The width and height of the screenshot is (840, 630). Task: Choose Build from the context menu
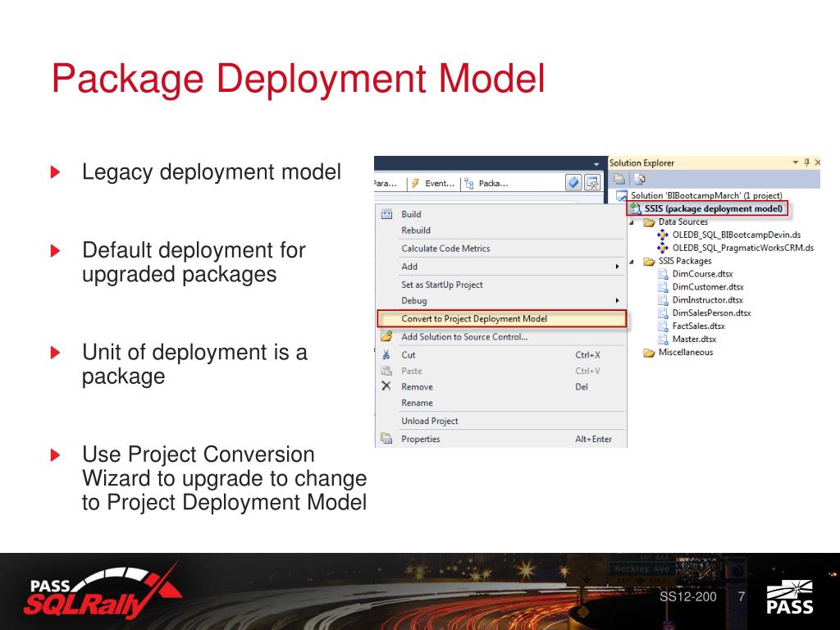pyautogui.click(x=501, y=214)
